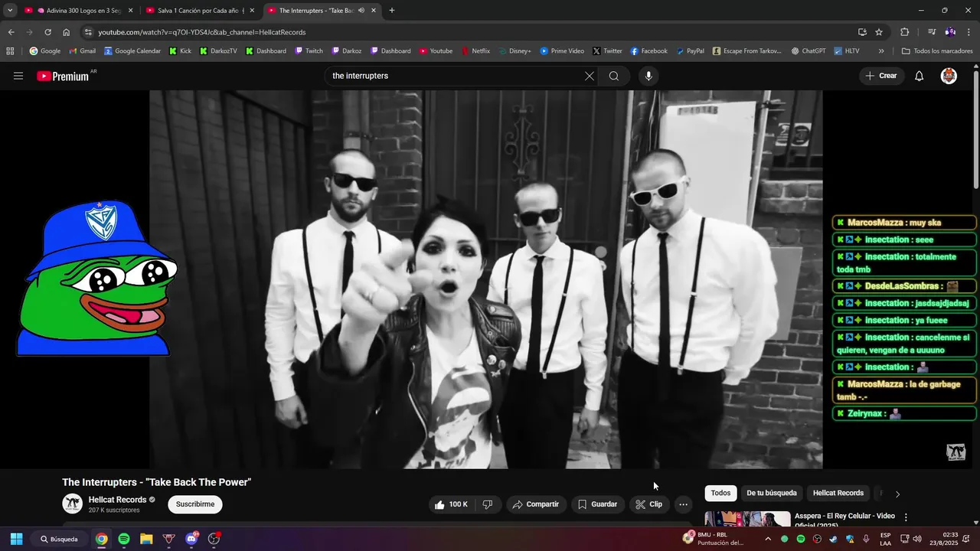Select Hellcat Records filter chip
This screenshot has width=980, height=551.
(838, 493)
